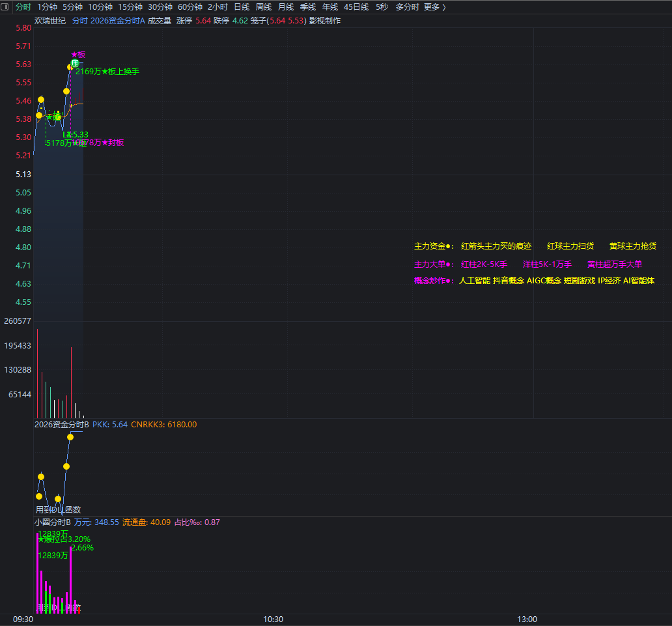Show the 日线 daily chart
Screen dimensions: 672x626
click(242, 7)
